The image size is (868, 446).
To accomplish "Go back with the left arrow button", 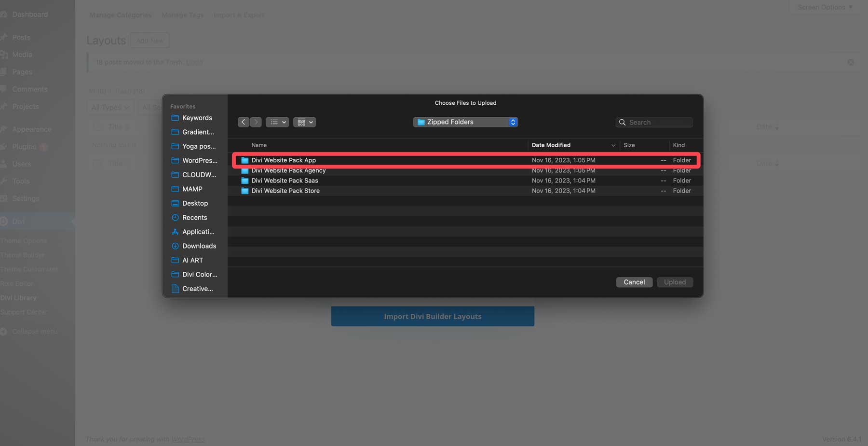I will [x=244, y=122].
